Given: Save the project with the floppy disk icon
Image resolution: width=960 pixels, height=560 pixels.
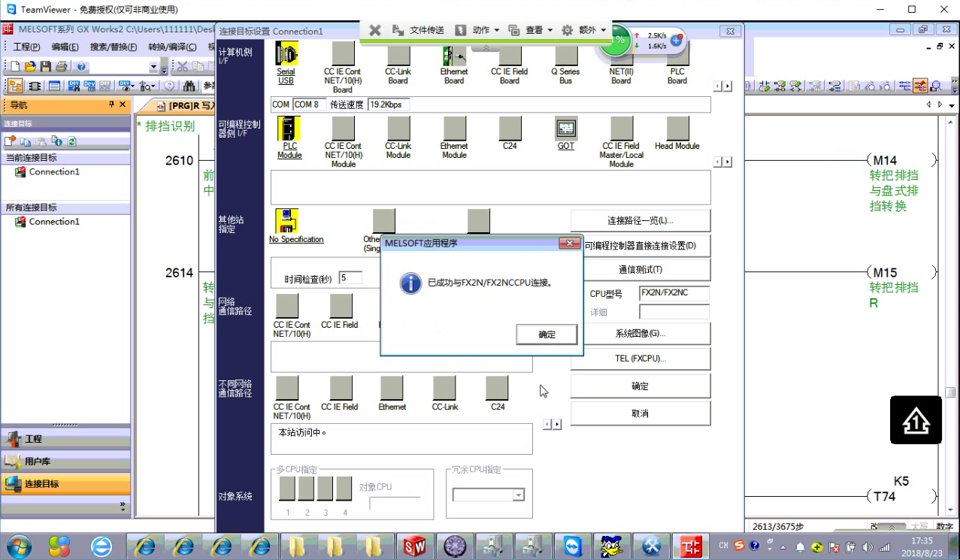Looking at the screenshot, I should tap(46, 67).
